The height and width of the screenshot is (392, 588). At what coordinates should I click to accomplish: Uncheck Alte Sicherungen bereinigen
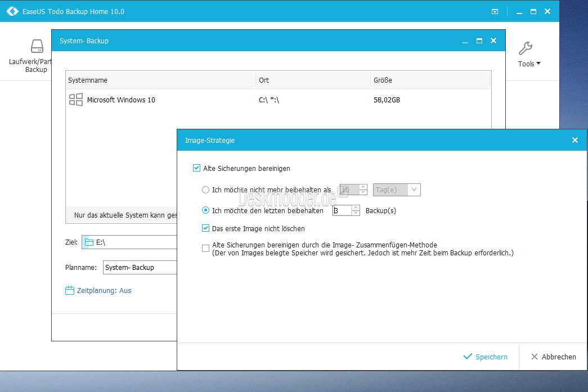pos(196,168)
